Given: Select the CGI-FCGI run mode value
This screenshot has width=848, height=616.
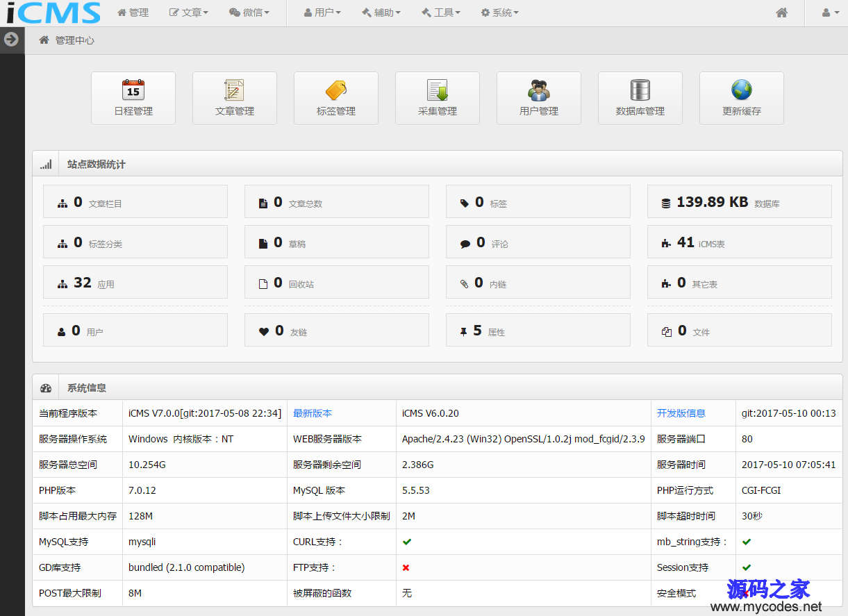Looking at the screenshot, I should coord(761,490).
